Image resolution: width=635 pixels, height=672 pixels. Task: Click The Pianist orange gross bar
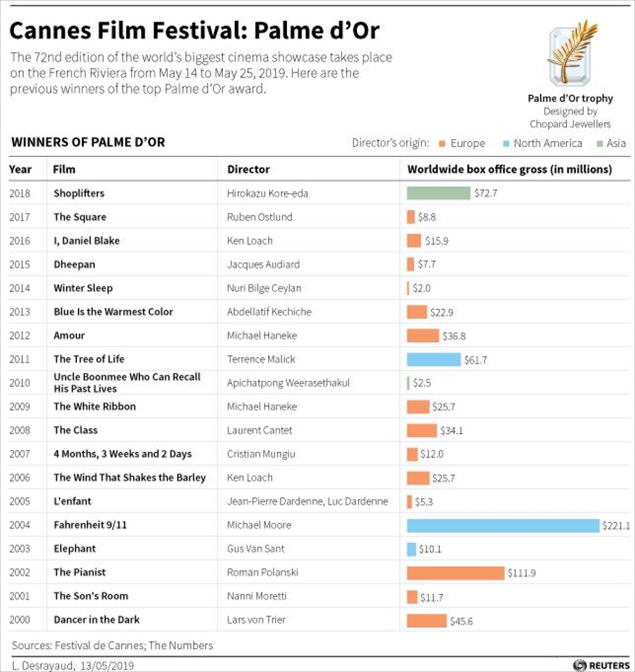(x=455, y=573)
